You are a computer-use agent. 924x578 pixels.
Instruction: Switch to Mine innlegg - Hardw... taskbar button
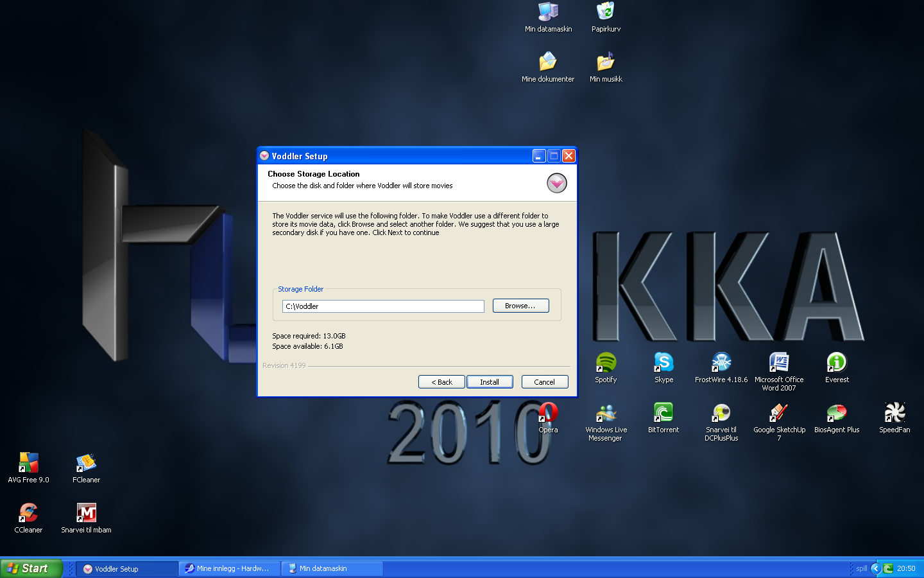(x=230, y=568)
